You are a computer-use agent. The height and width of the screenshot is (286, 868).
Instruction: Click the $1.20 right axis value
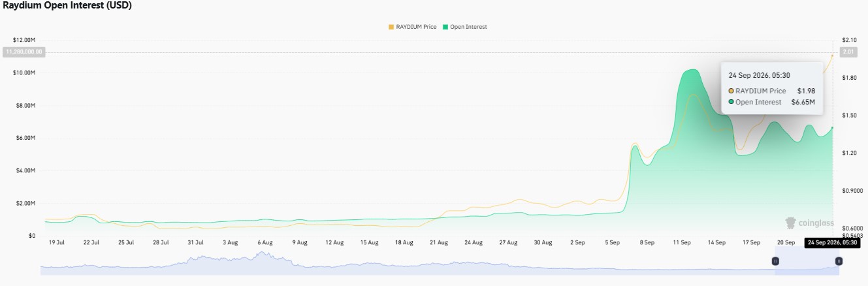(x=849, y=153)
